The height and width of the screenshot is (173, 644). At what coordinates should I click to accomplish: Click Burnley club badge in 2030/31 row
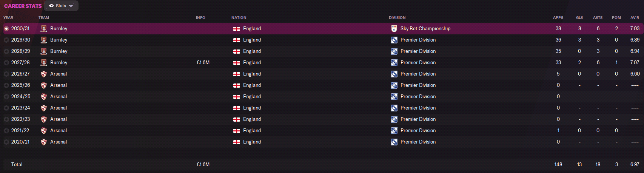pyautogui.click(x=44, y=29)
